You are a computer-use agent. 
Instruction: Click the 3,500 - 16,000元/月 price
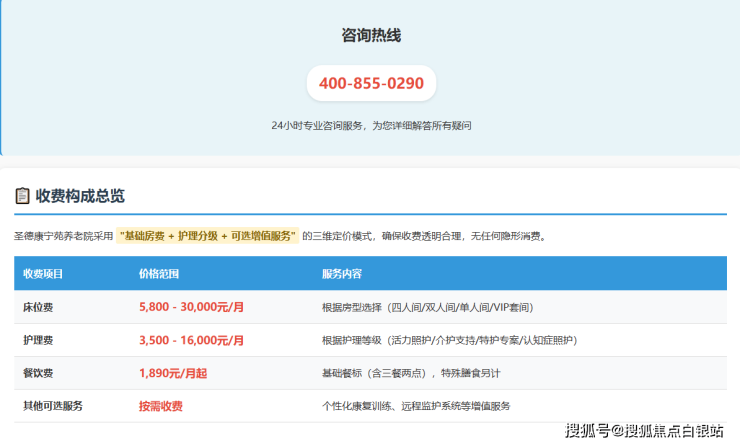click(x=191, y=340)
